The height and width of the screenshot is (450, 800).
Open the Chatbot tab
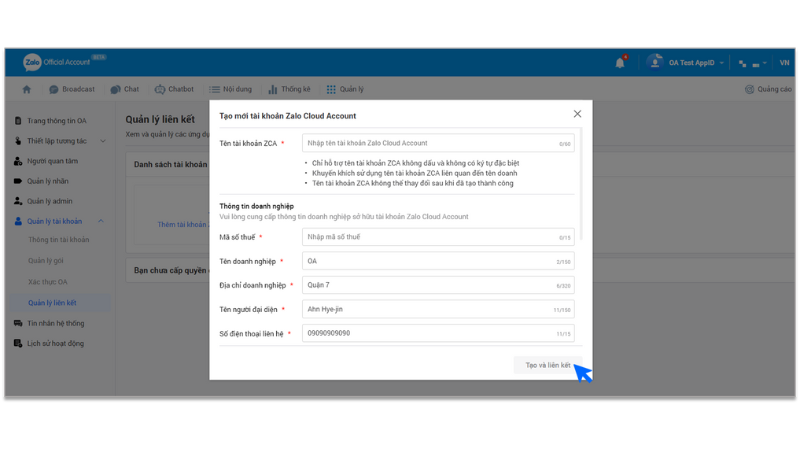click(174, 89)
